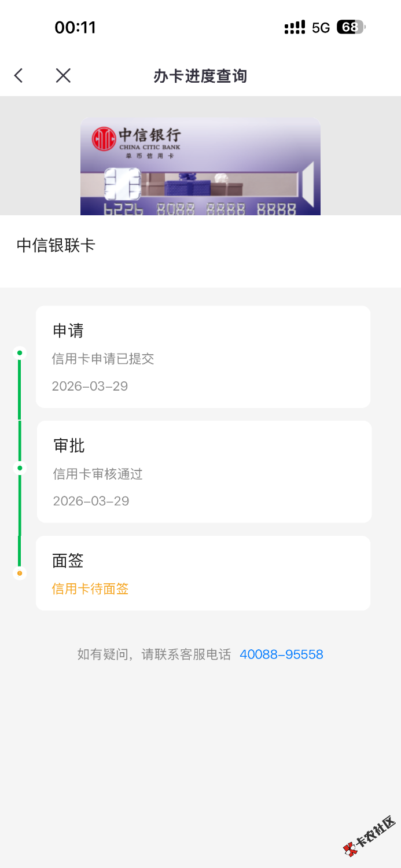Open the 审批 step card
This screenshot has height=868, width=401.
[x=204, y=472]
